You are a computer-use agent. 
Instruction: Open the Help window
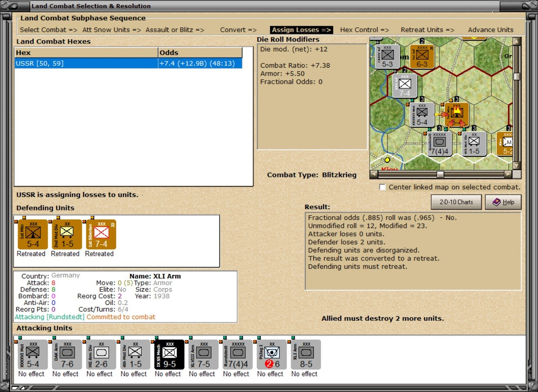503,202
